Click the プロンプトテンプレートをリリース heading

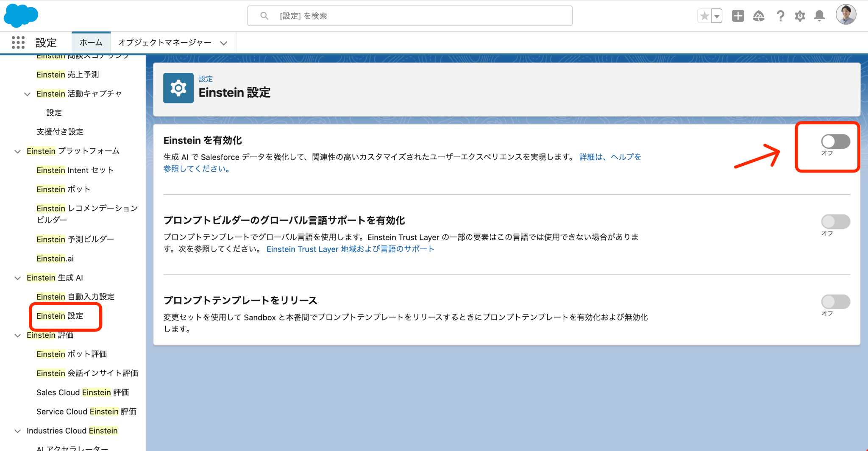coord(240,301)
